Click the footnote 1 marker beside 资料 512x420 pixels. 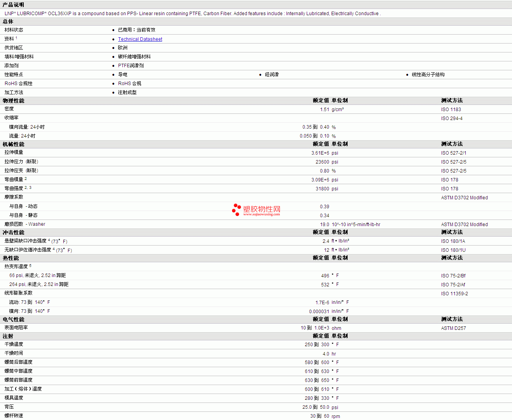tap(16, 38)
